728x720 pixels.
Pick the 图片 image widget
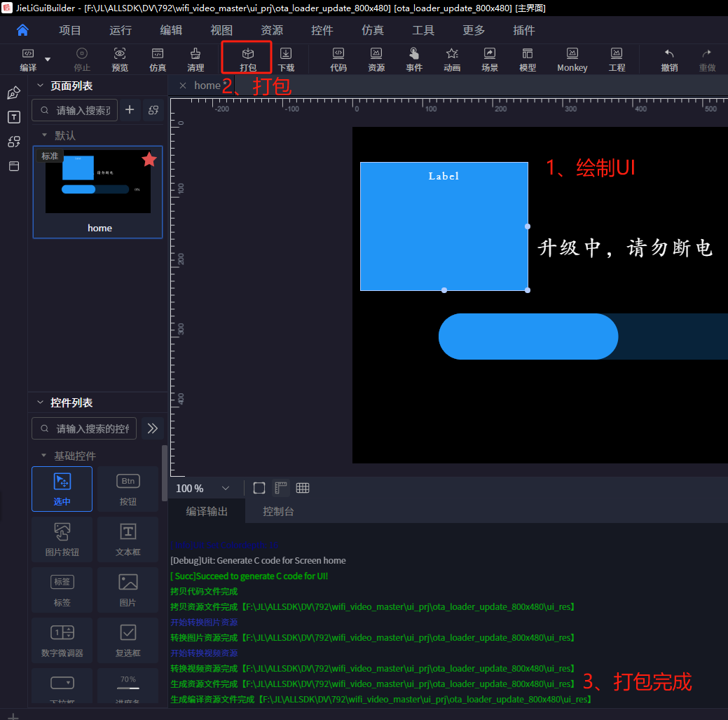coord(128,590)
